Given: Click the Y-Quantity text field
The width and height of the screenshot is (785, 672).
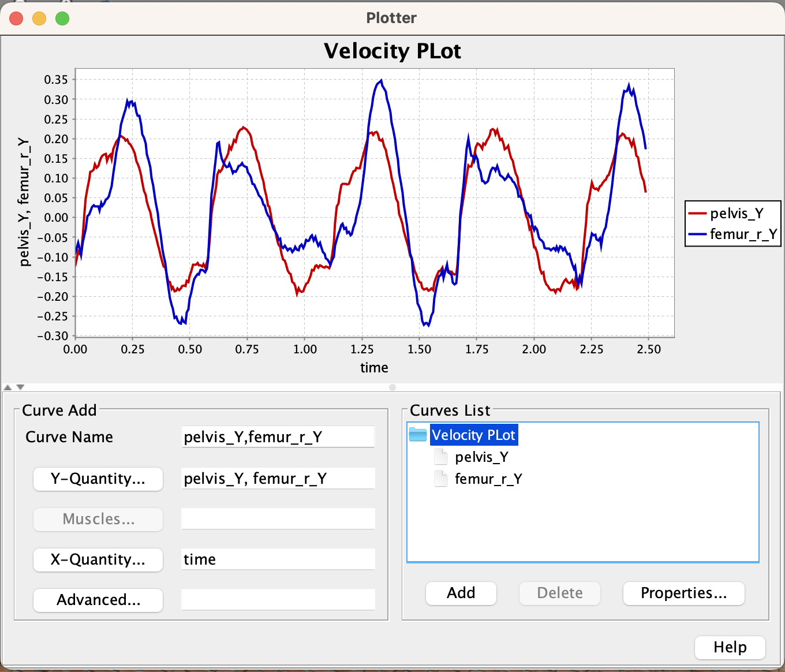Looking at the screenshot, I should pyautogui.click(x=278, y=479).
